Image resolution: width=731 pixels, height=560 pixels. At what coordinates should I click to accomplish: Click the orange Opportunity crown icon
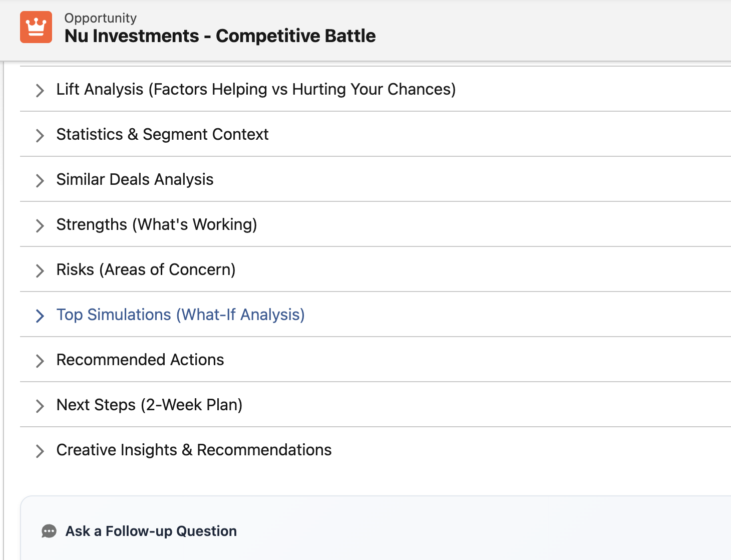tap(36, 27)
